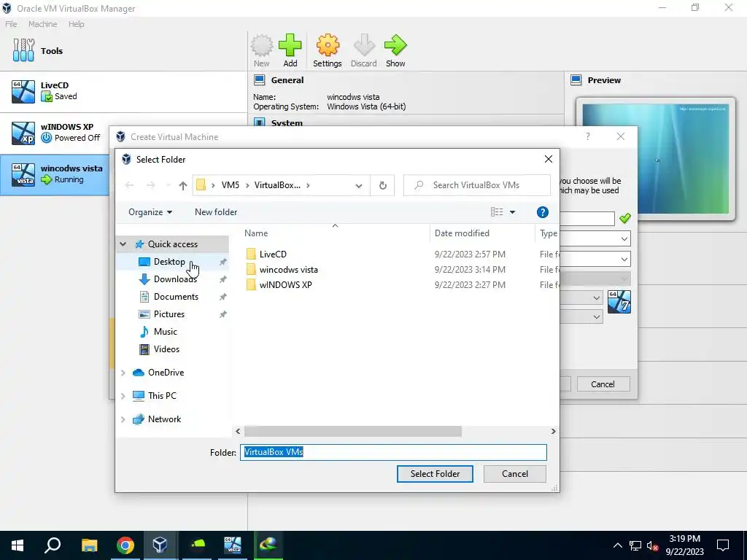Create a New folder
Image resolution: width=747 pixels, height=560 pixels.
(x=216, y=212)
